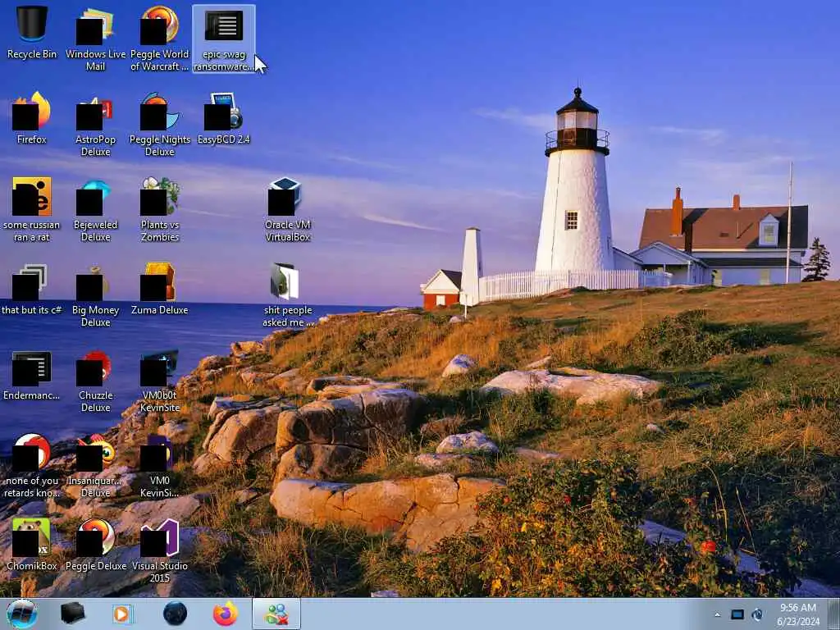Select Peggle World of Warcraft shortcut

click(x=160, y=39)
